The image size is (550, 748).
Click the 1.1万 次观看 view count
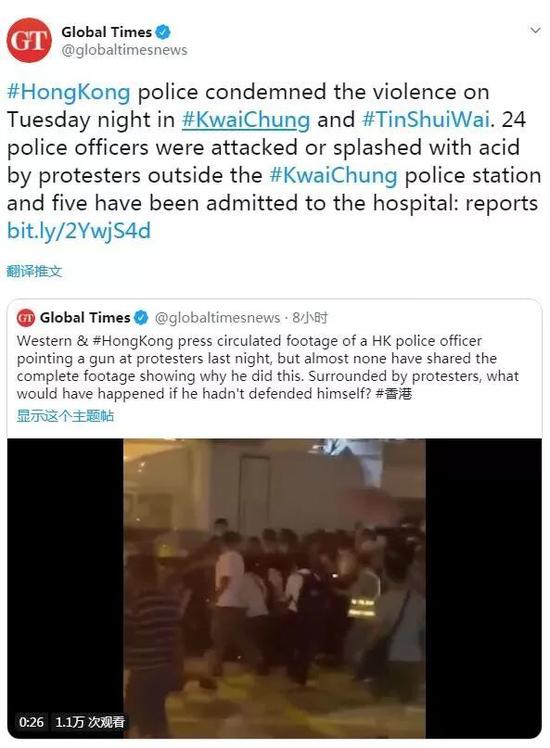[90, 722]
